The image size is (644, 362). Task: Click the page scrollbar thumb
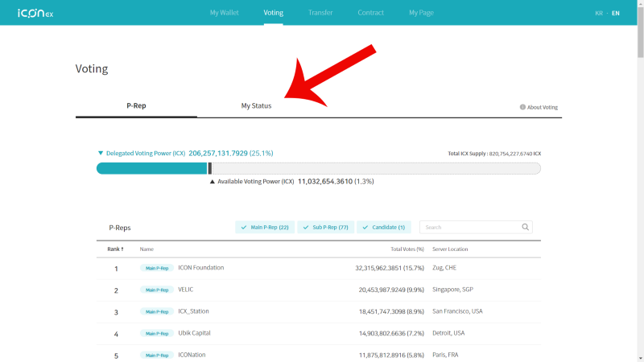pyautogui.click(x=640, y=32)
